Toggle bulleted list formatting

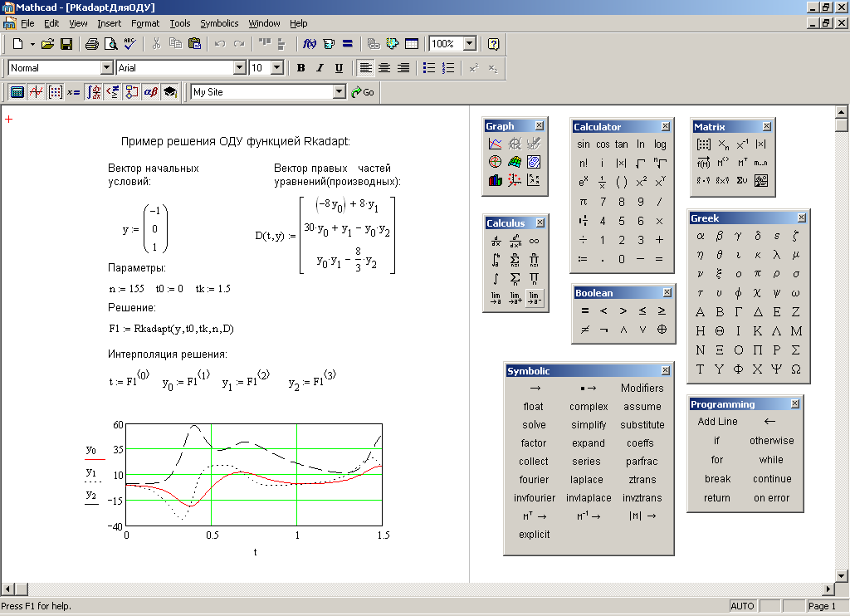(x=429, y=68)
